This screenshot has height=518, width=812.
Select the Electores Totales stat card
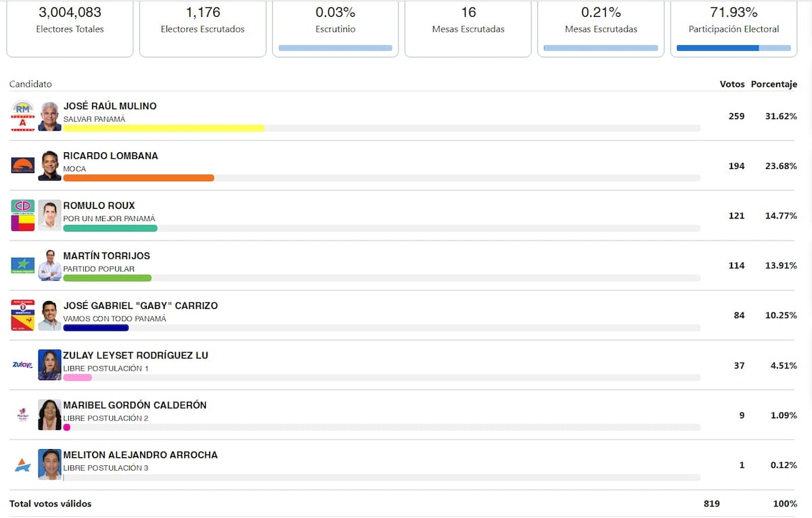(70, 27)
